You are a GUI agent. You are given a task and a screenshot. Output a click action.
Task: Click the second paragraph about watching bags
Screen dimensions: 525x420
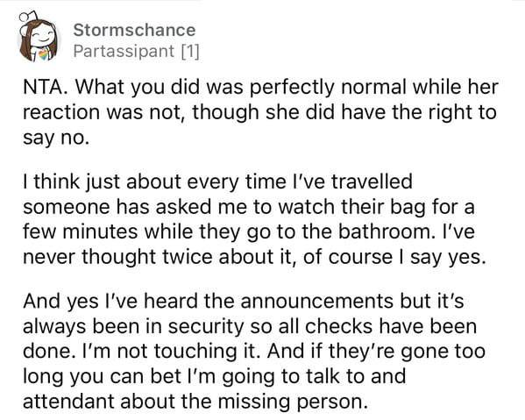[254, 219]
